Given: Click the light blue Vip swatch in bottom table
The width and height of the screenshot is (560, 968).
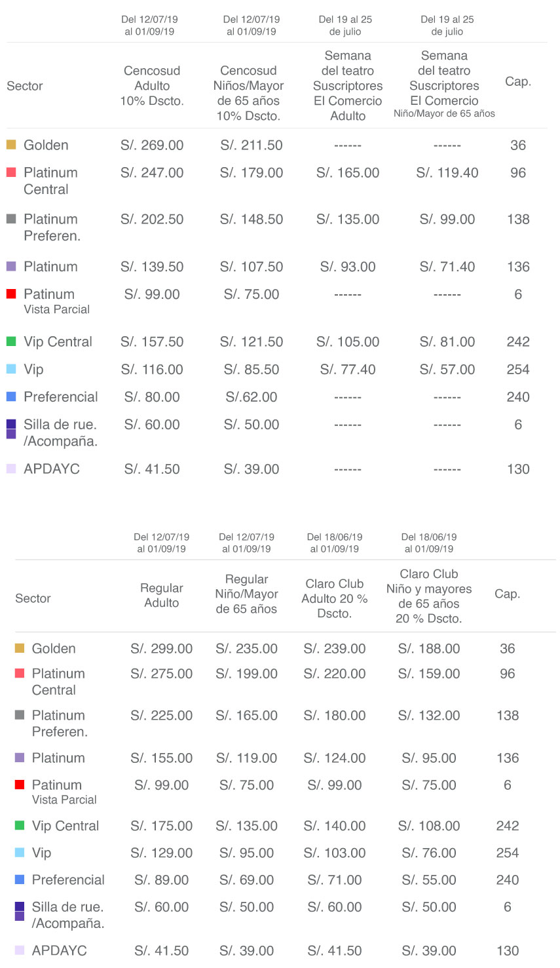Looking at the screenshot, I should point(20,853).
